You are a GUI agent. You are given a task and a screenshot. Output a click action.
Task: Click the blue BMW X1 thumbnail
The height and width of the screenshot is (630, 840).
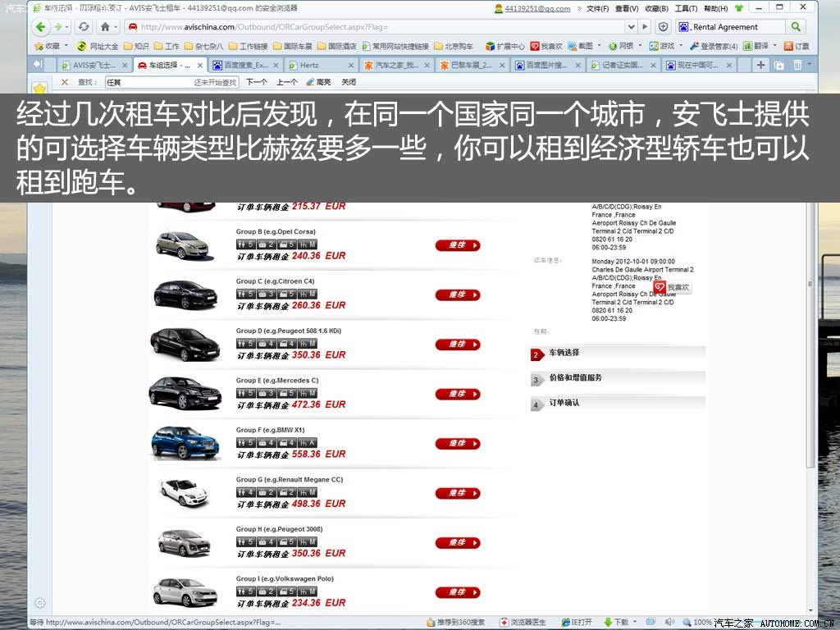(185, 443)
